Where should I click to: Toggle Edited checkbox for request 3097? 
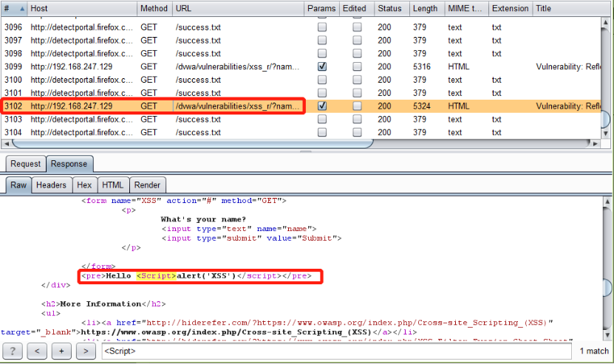tap(357, 41)
